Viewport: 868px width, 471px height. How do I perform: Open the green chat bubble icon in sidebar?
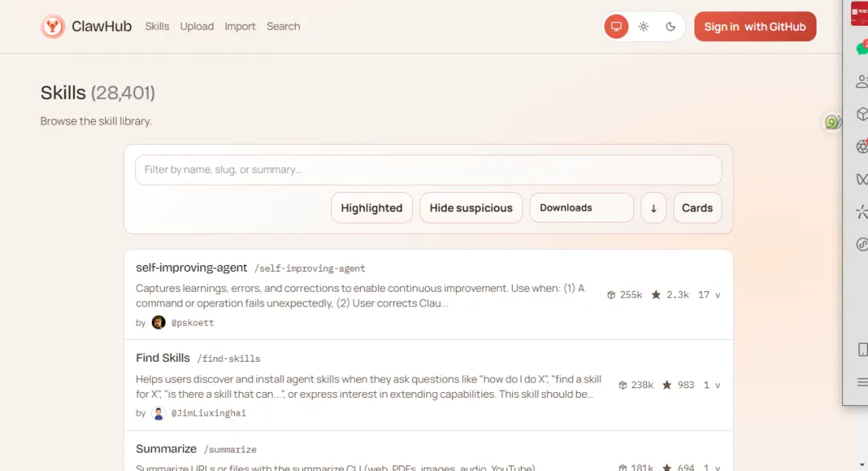click(x=862, y=47)
